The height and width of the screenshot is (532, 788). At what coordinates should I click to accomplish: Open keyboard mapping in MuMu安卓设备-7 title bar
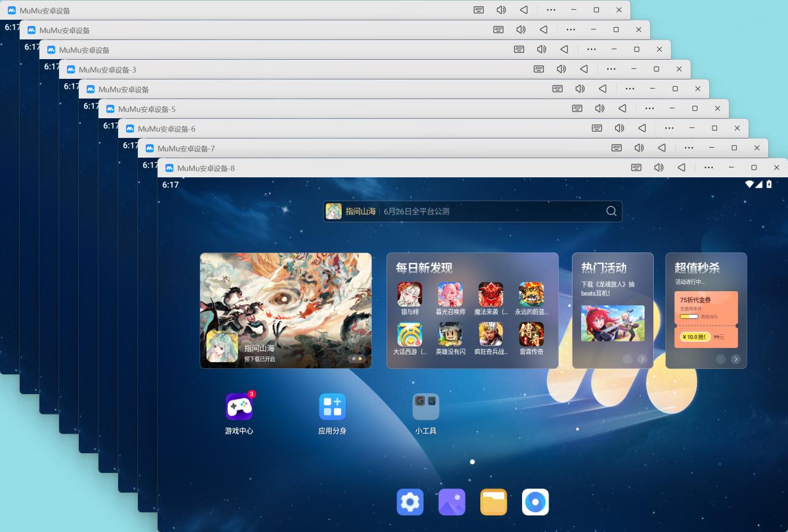point(617,148)
